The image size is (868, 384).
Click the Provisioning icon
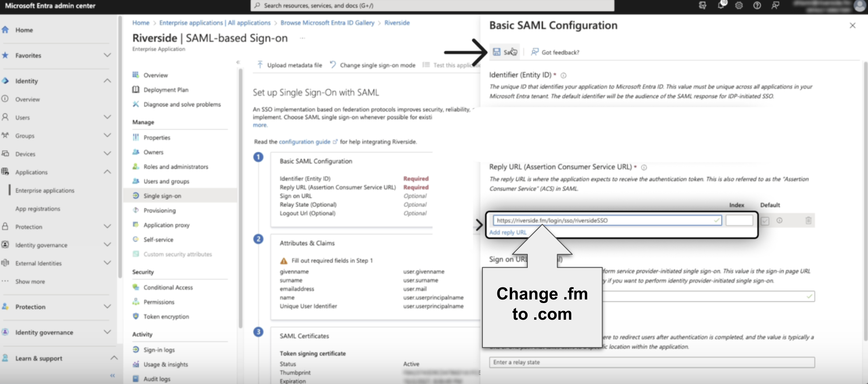pyautogui.click(x=135, y=210)
